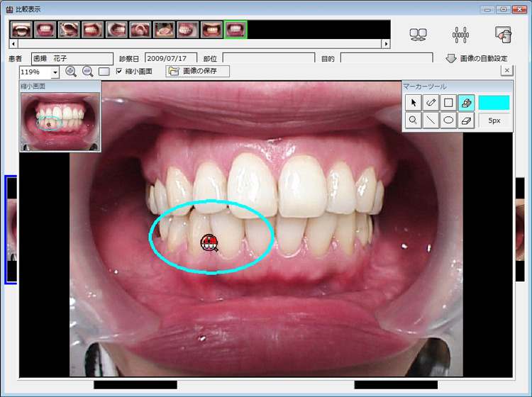Click the side-by-side comparison screens icon
The width and height of the screenshot is (532, 397).
click(x=418, y=35)
